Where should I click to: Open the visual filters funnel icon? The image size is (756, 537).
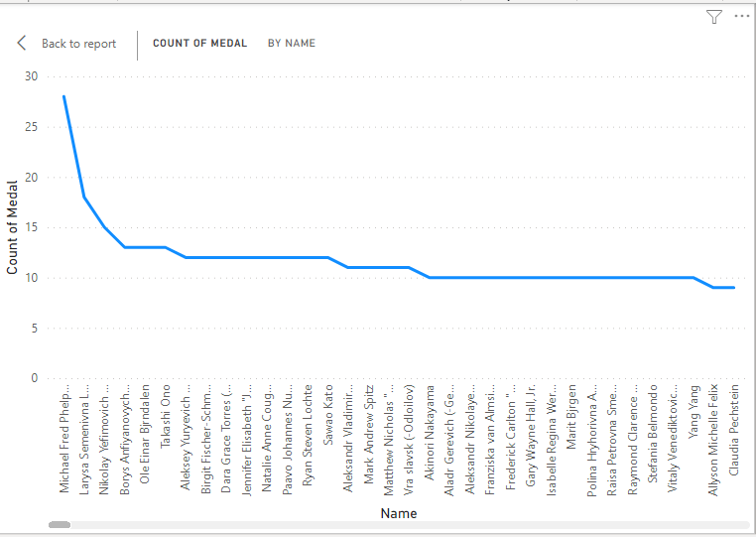coord(714,16)
